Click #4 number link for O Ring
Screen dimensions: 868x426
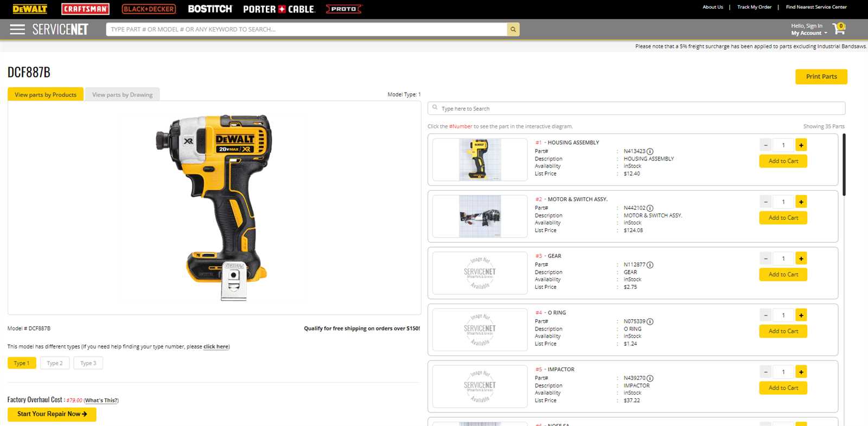[538, 313]
